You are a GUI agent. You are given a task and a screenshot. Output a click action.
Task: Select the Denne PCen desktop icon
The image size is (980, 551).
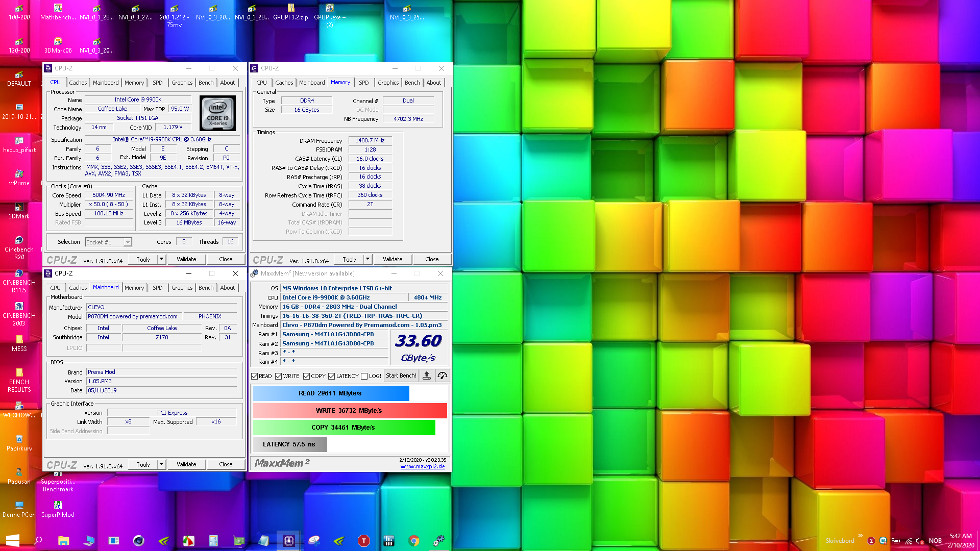[x=19, y=509]
